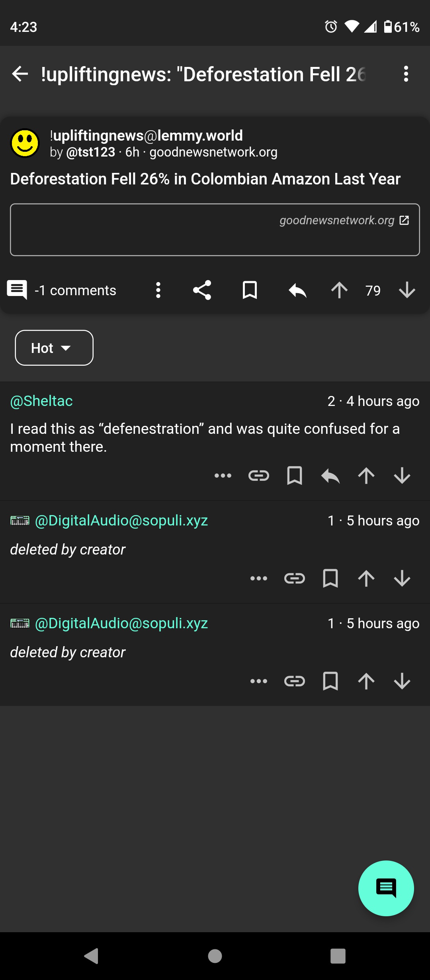This screenshot has width=430, height=980.
Task: Tap the Android home navigation button
Action: (x=215, y=956)
